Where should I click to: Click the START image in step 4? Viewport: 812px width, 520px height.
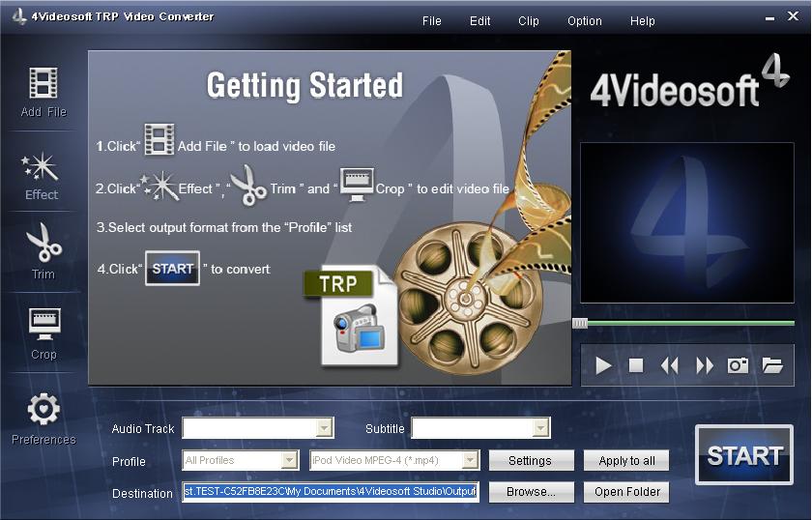click(x=172, y=269)
